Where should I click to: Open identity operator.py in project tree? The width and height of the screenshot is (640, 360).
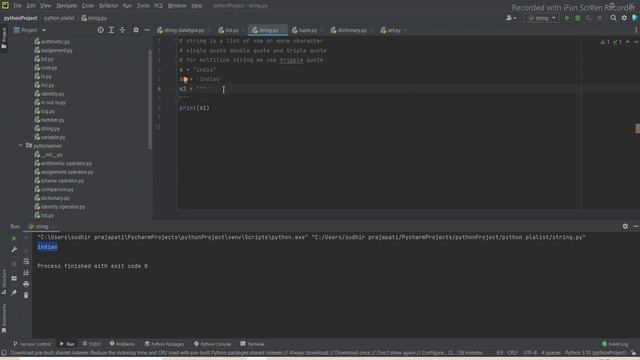(63, 207)
